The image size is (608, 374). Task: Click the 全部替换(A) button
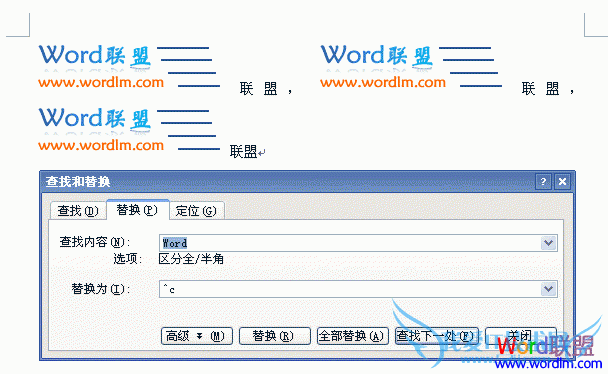tap(352, 336)
